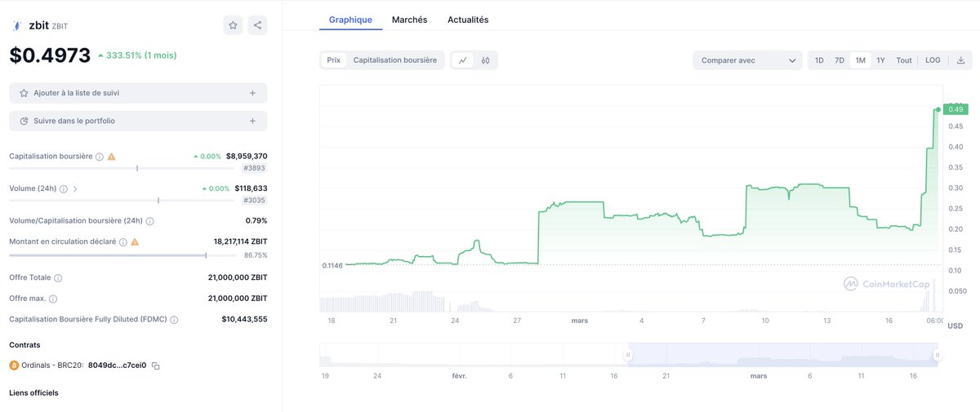Download the chart data
Viewport: 980px width, 412px height.
(x=960, y=60)
